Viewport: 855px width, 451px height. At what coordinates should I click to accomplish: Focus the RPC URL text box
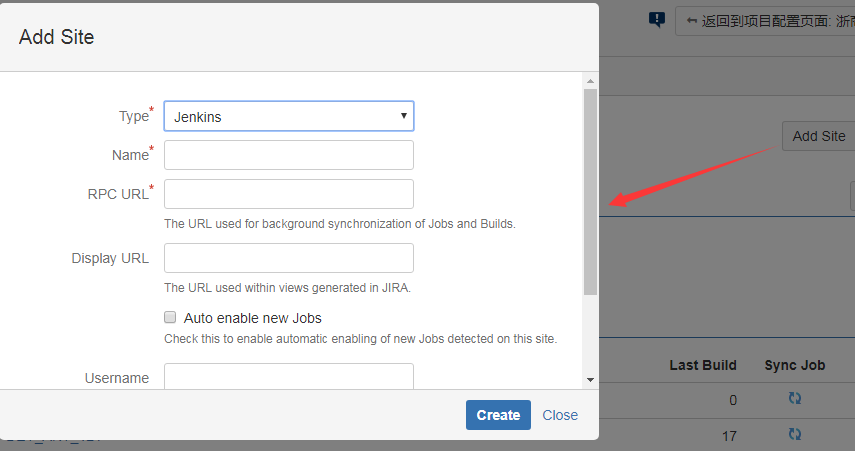coord(289,194)
